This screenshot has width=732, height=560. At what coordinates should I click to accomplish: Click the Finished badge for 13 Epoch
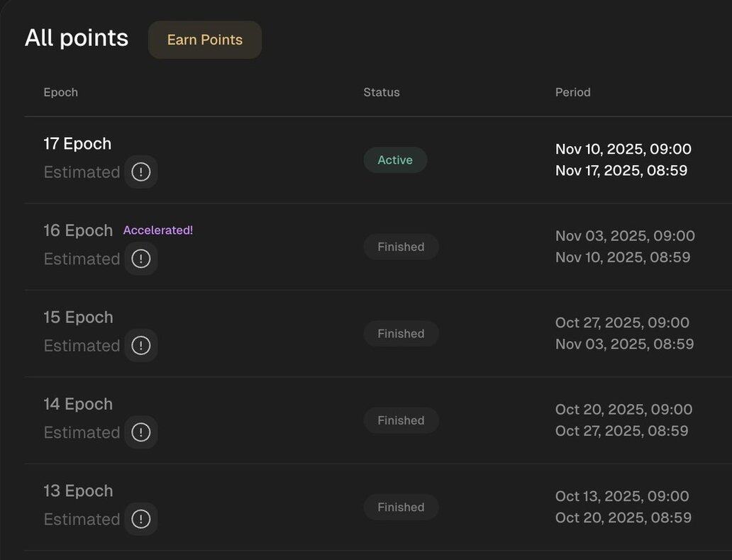401,507
